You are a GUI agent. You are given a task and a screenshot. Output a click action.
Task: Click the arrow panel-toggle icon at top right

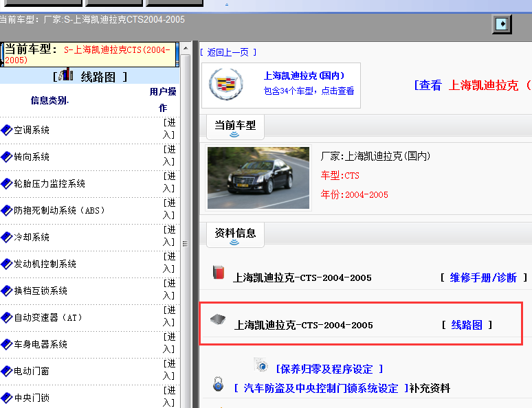[x=502, y=24]
